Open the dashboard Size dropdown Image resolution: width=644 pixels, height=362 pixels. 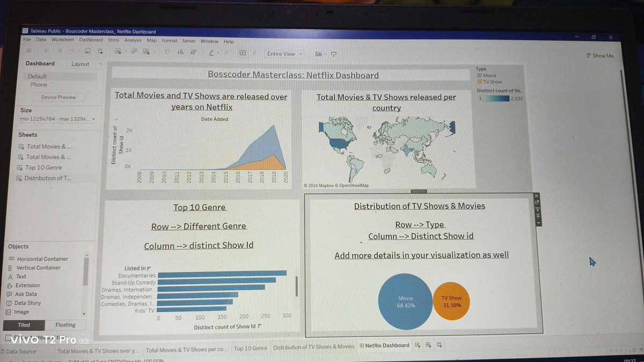[x=57, y=119]
